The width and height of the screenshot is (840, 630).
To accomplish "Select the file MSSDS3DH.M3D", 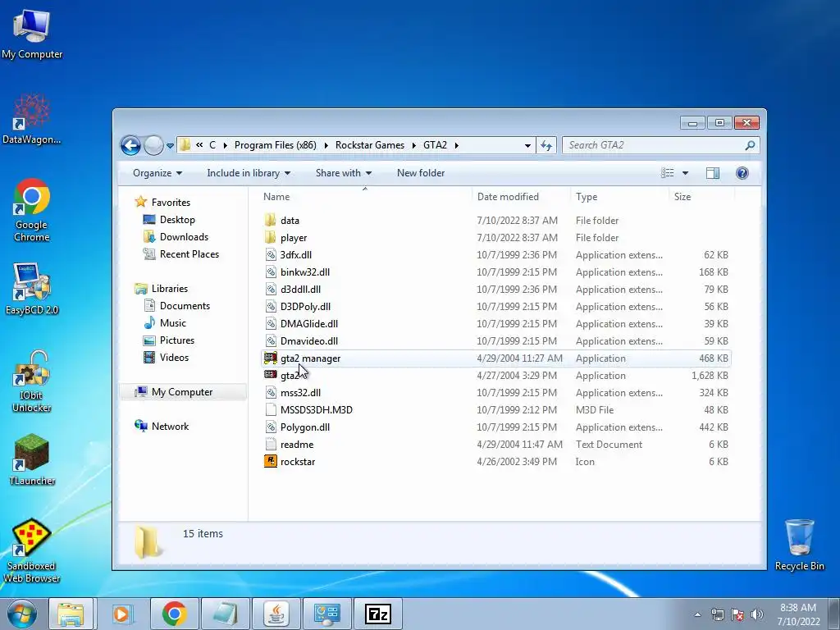I will coord(316,410).
